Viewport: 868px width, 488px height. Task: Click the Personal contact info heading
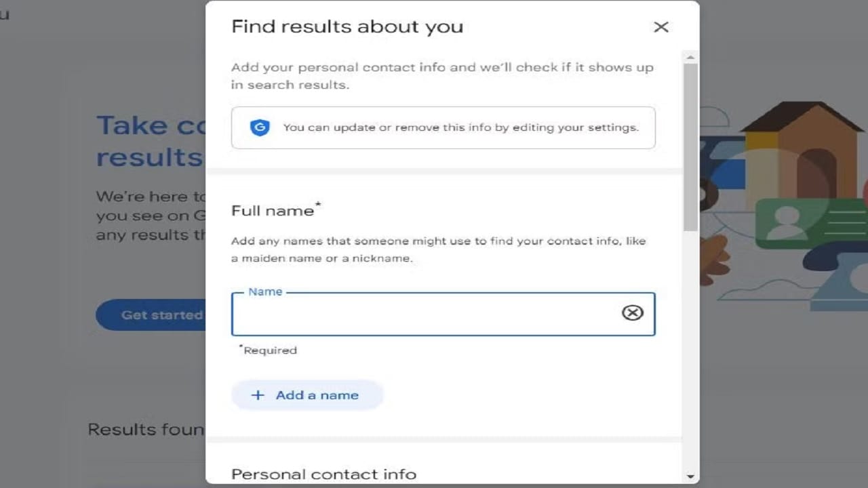[323, 474]
